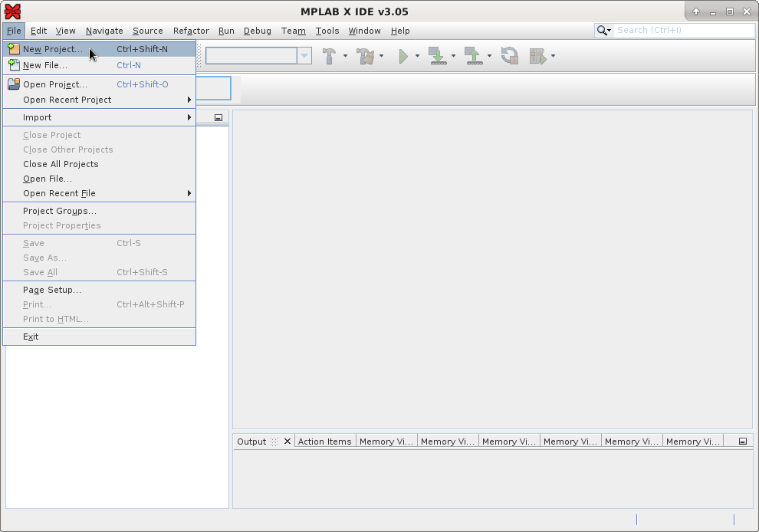This screenshot has width=759, height=532.
Task: Click the Clean and Build icon
Action: [x=365, y=56]
